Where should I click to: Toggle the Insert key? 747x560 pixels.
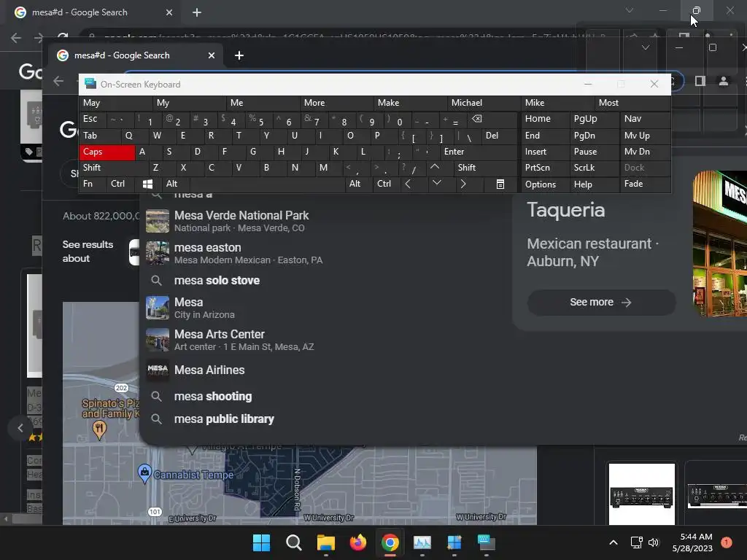pos(545,152)
